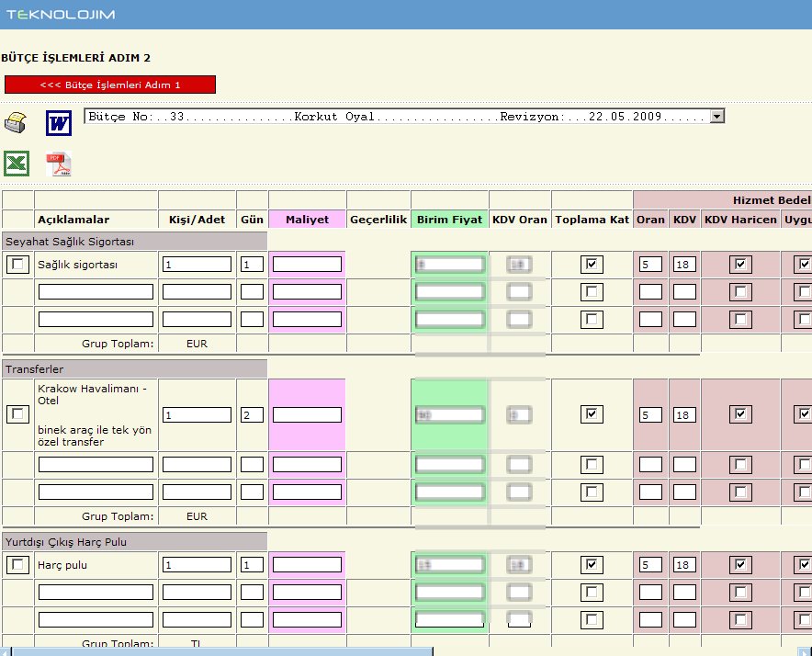Select the Krakow Havalimanı transfer row checkbox
Viewport: 812px width, 656px height.
(17, 415)
